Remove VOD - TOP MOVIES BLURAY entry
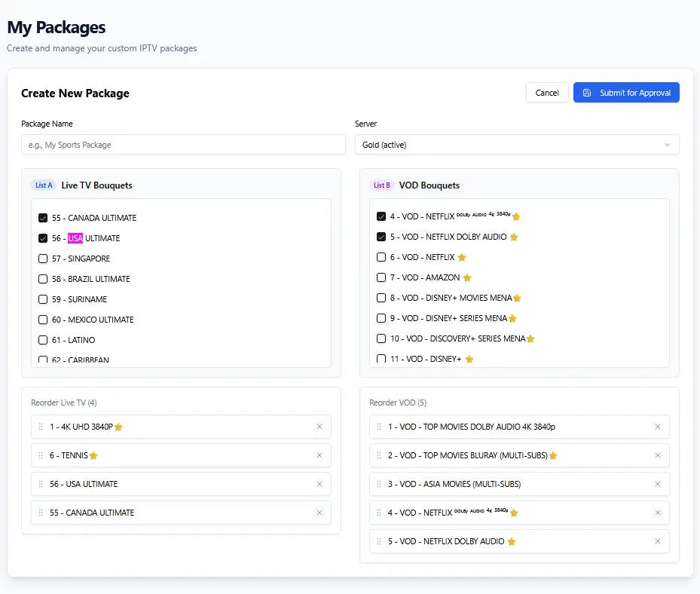Image resolution: width=700 pixels, height=594 pixels. click(x=657, y=455)
